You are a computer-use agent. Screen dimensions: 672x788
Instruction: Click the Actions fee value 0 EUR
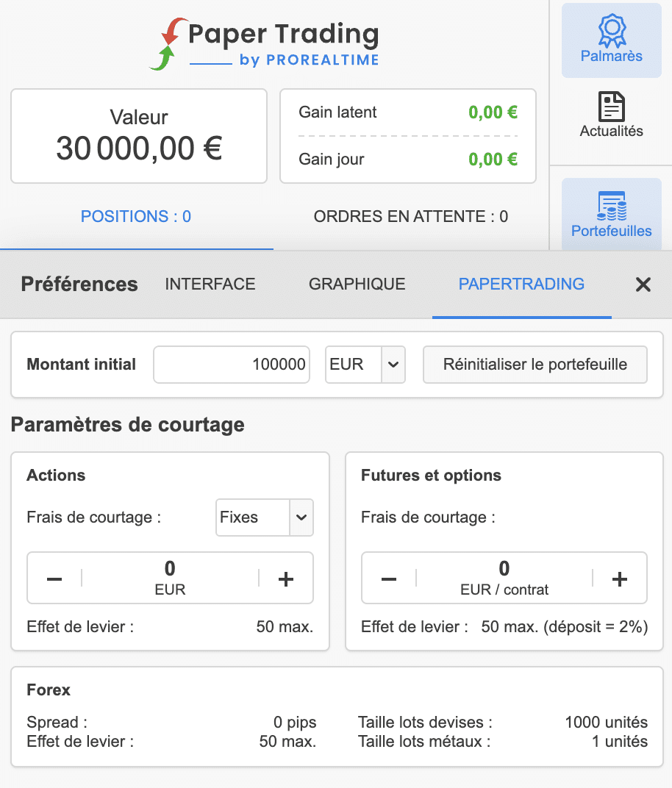(170, 578)
